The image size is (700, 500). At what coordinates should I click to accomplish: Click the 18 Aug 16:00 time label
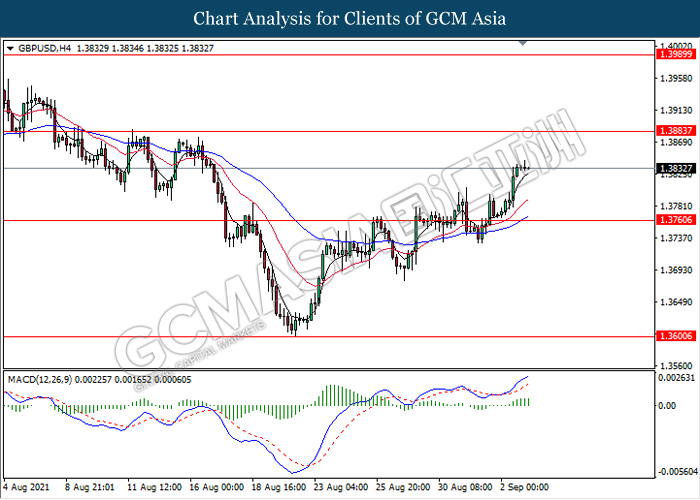tap(279, 487)
